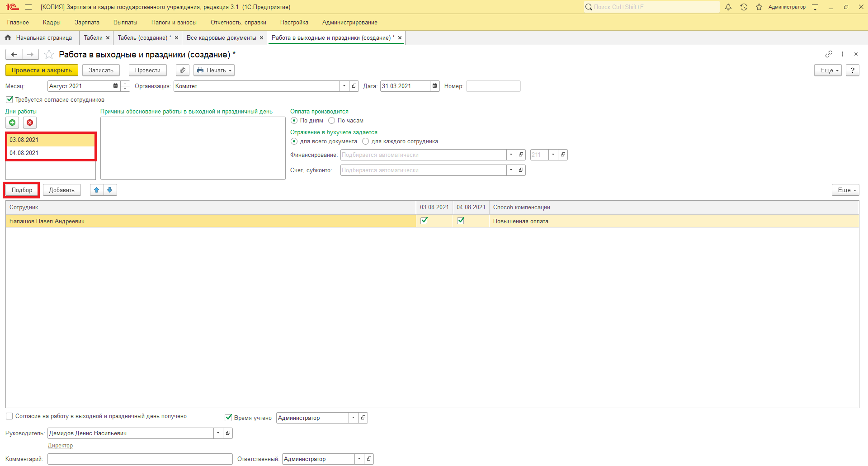Screen dimensions: 868x466
Task: Open the Зарплата menu
Action: [87, 23]
